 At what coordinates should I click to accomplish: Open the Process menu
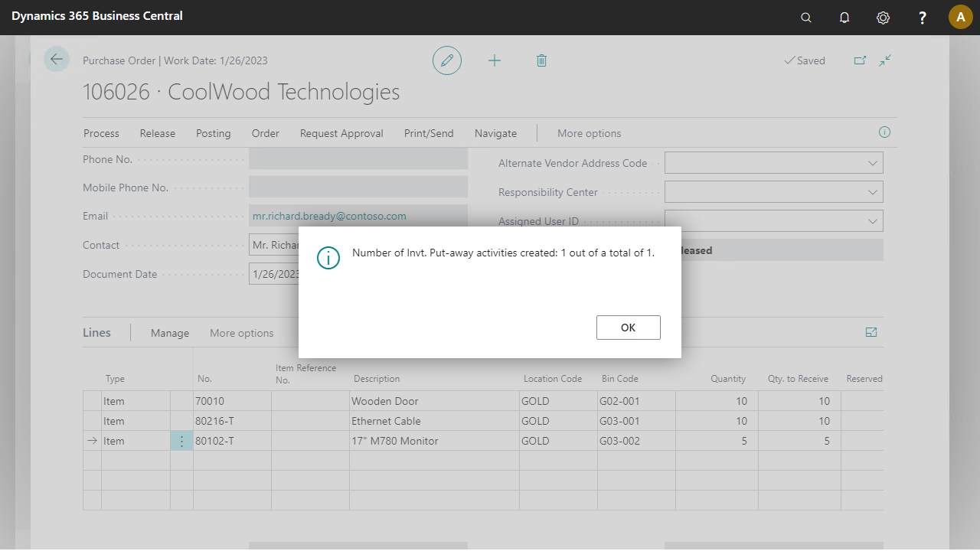pyautogui.click(x=101, y=133)
